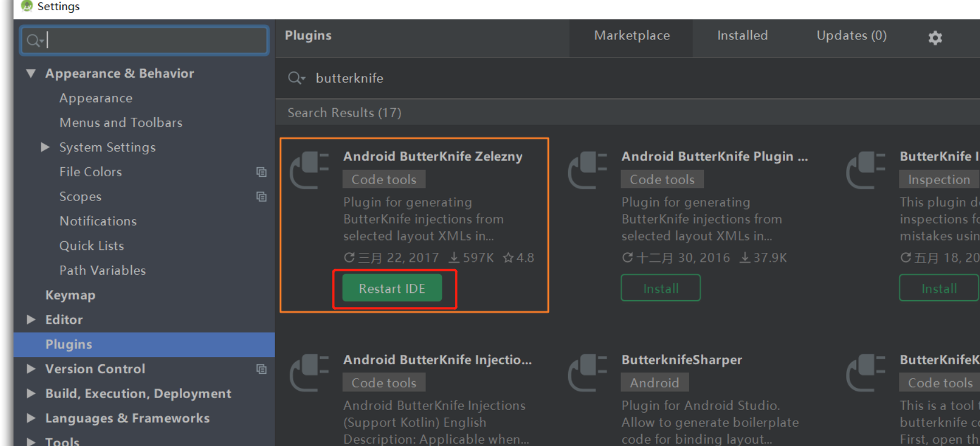The width and height of the screenshot is (980, 446).
Task: Open the ButterknifeSharper plugin title
Action: pos(681,360)
